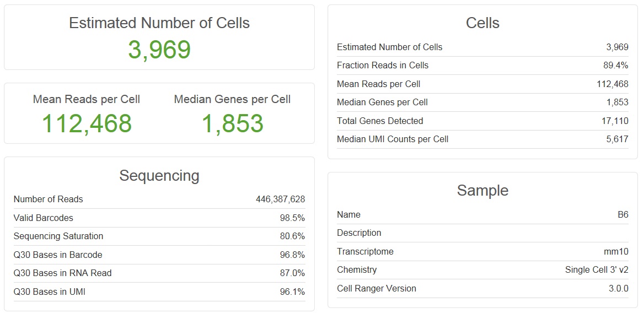Click the Sample panel heading
The height and width of the screenshot is (313, 644).
pyautogui.click(x=482, y=190)
